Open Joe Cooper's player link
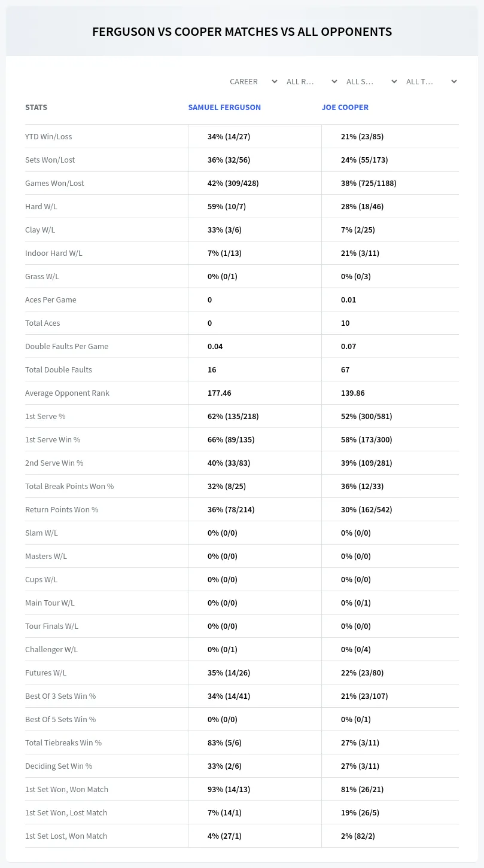484x868 pixels. click(x=345, y=107)
